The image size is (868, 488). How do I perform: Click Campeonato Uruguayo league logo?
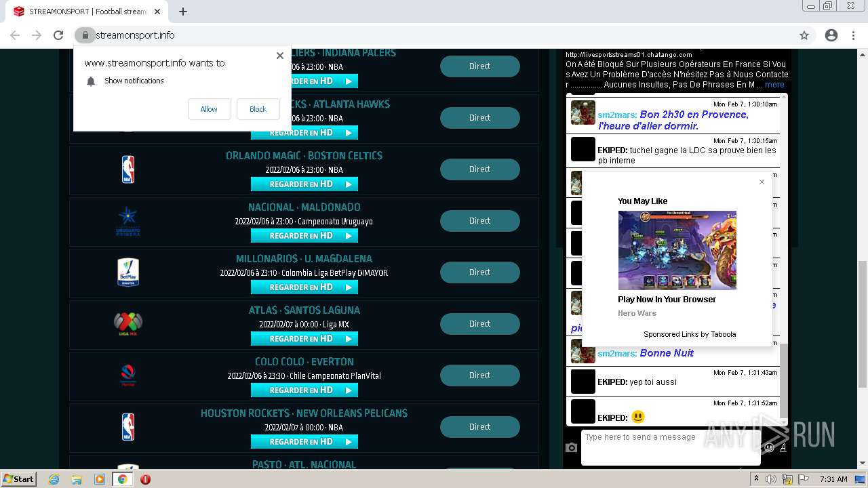(128, 221)
